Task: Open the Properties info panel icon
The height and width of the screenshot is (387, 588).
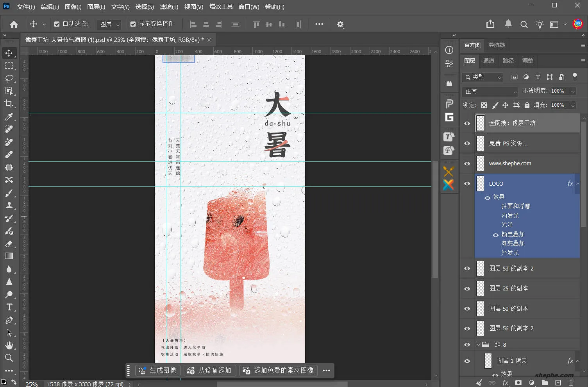Action: pyautogui.click(x=449, y=50)
